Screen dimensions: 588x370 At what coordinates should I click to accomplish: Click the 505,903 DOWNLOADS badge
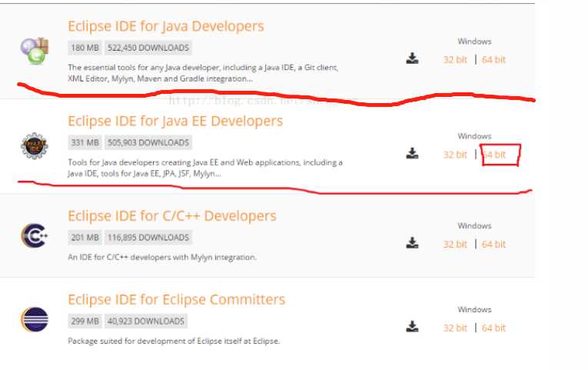tap(148, 143)
